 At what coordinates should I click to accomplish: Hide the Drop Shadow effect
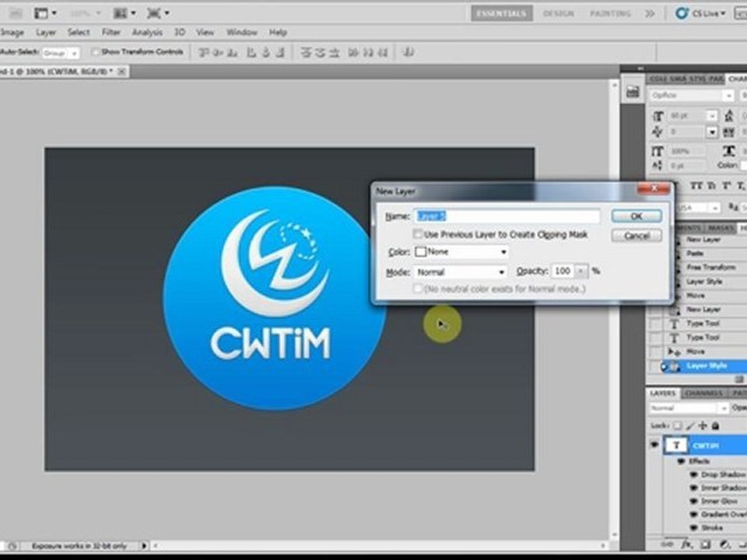tap(694, 474)
